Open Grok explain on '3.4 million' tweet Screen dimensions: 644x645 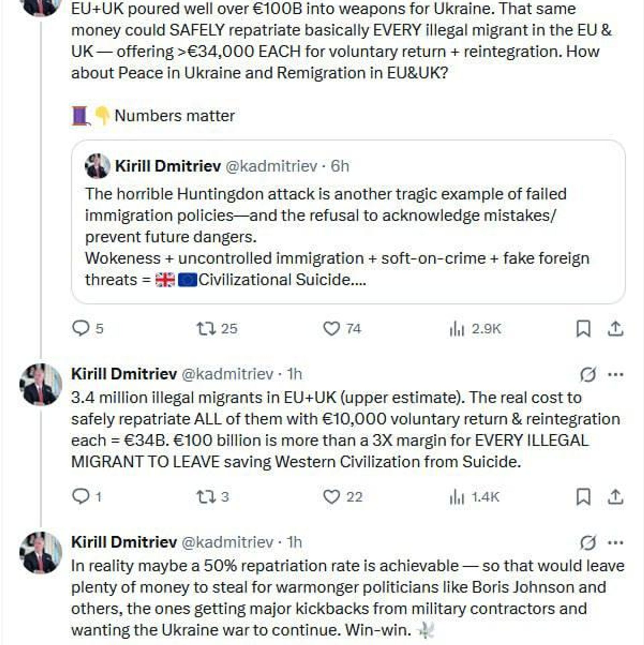[588, 375]
